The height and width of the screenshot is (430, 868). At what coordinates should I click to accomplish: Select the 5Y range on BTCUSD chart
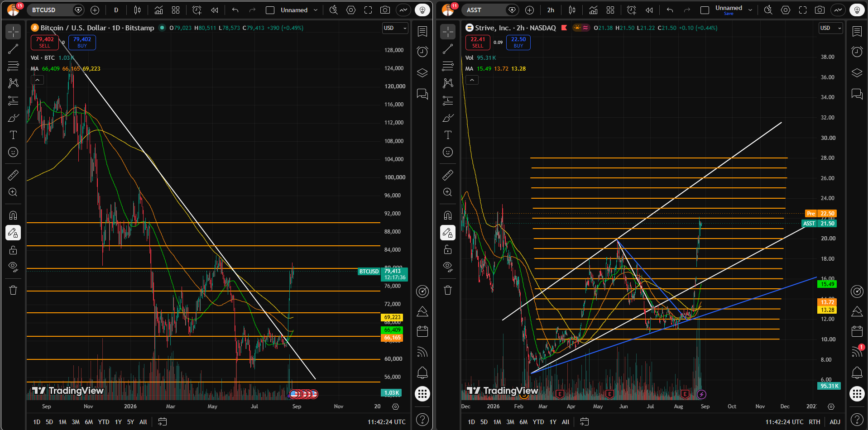130,422
